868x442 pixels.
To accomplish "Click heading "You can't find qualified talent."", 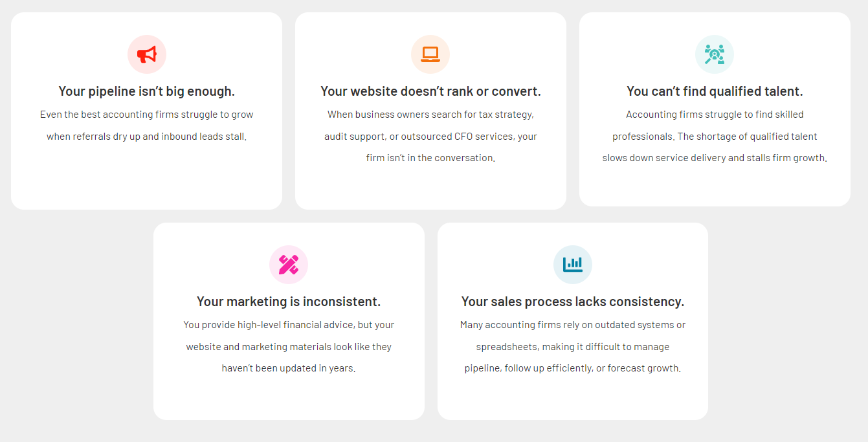I will coord(715,91).
